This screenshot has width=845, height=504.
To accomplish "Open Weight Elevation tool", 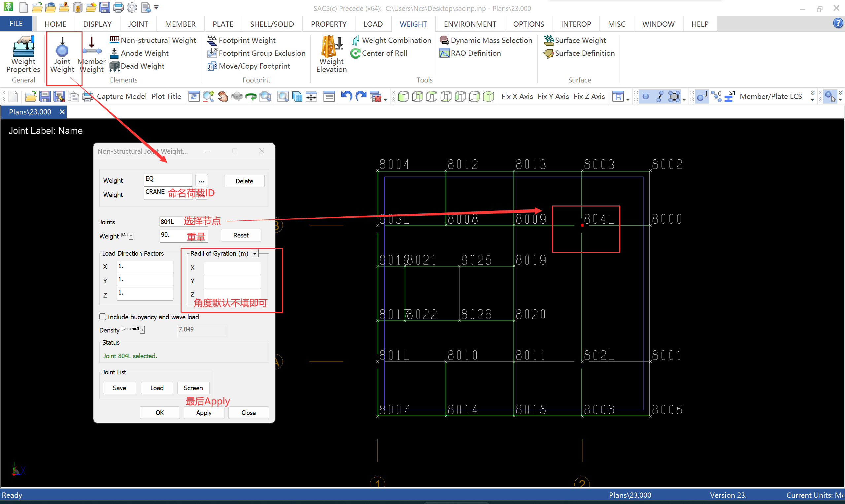I will (331, 54).
